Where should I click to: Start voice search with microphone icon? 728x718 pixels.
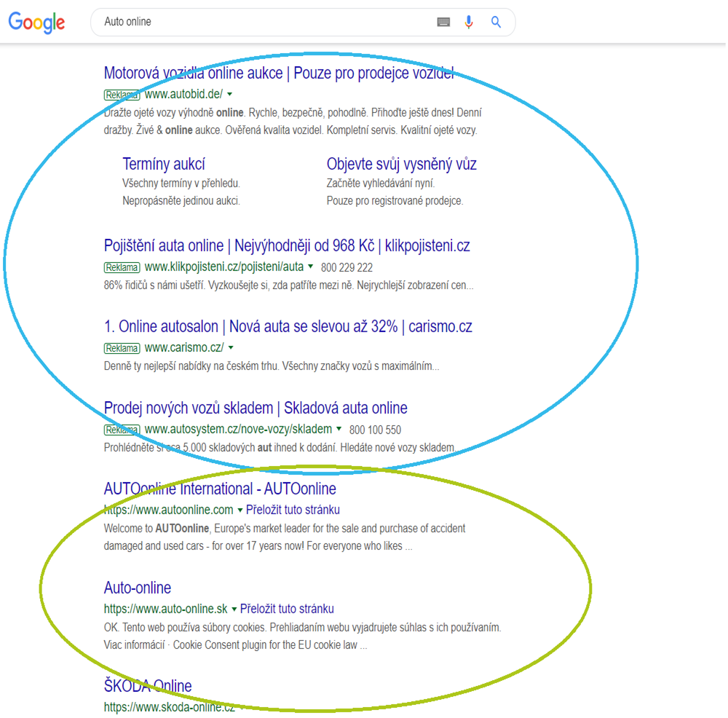[x=469, y=22]
